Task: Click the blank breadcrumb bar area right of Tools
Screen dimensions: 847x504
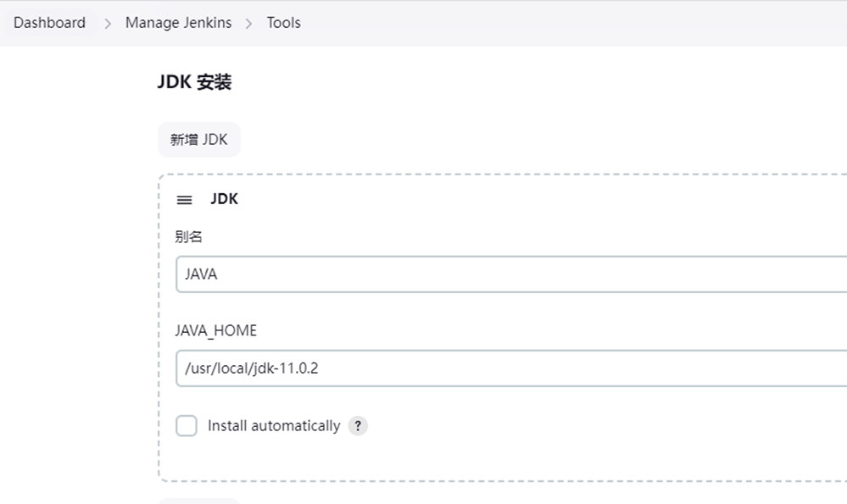Action: [572, 23]
